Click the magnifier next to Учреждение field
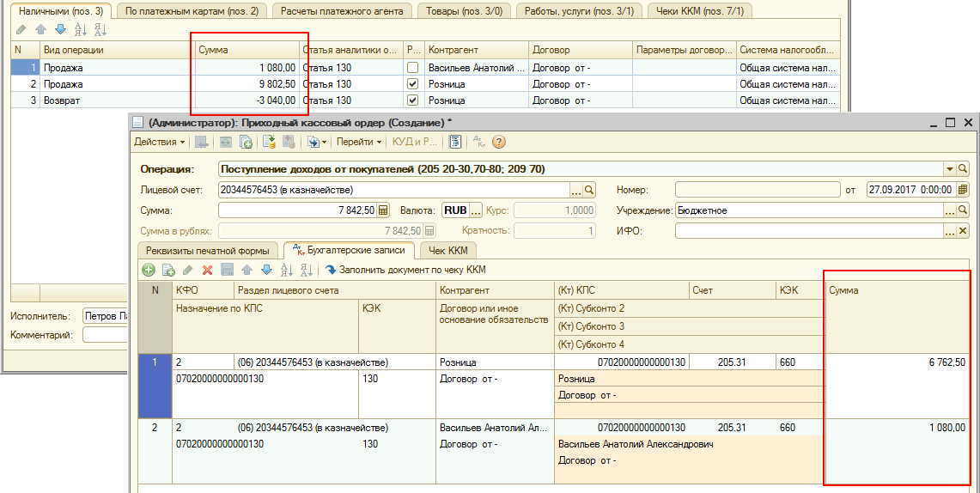Screen dimensions: 980x493 click(x=964, y=210)
